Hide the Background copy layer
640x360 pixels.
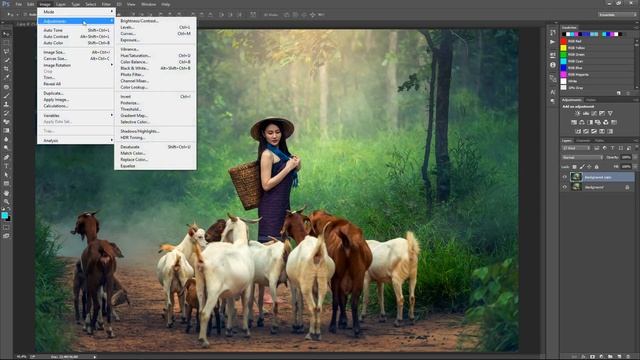[565, 177]
